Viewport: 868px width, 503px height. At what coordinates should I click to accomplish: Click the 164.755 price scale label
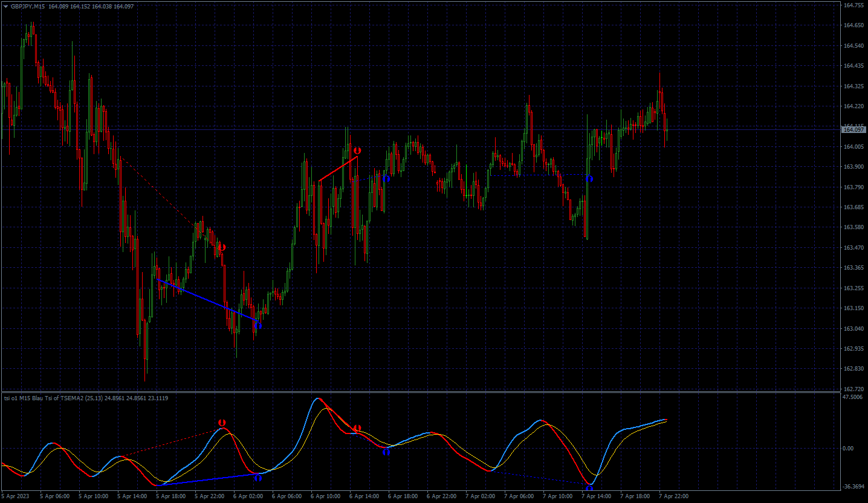853,5
